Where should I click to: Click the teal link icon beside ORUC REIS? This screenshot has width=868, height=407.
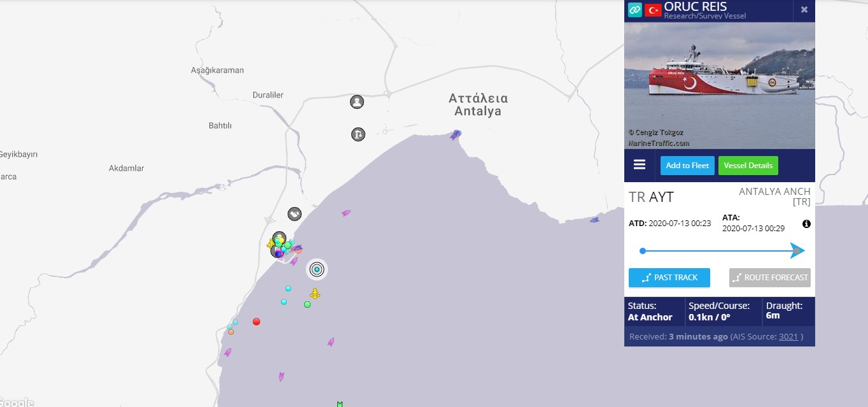point(634,10)
